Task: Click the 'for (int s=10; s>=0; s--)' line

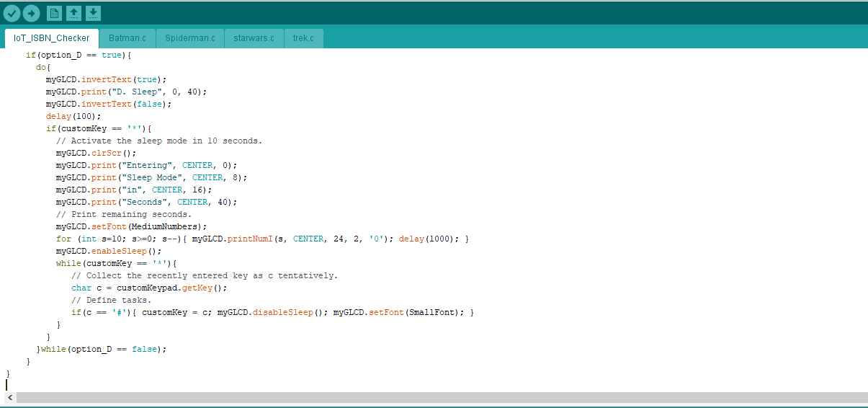Action: pos(262,239)
